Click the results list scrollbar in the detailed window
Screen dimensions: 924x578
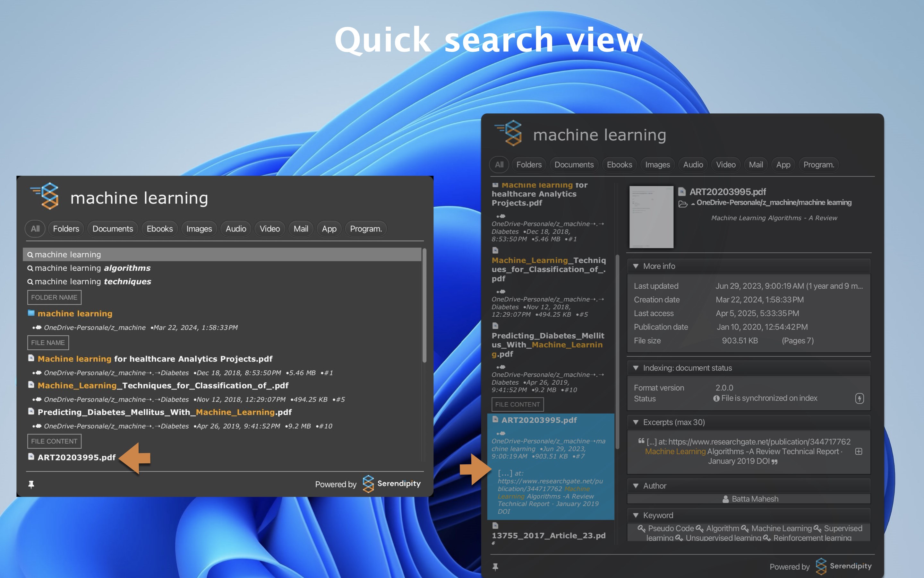pyautogui.click(x=617, y=352)
